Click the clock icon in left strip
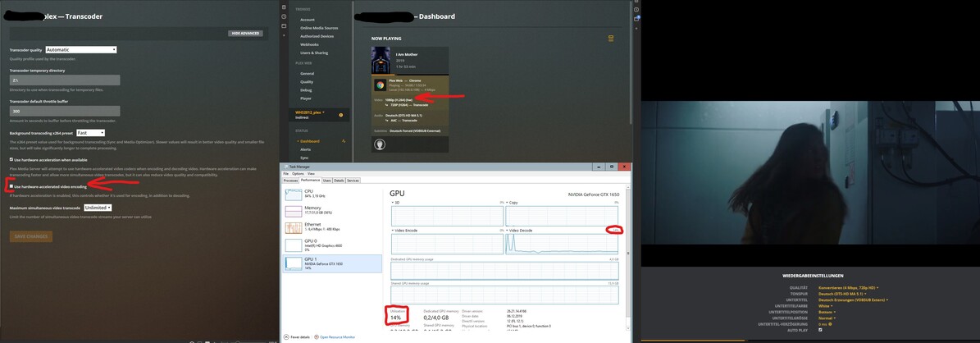 (x=284, y=16)
